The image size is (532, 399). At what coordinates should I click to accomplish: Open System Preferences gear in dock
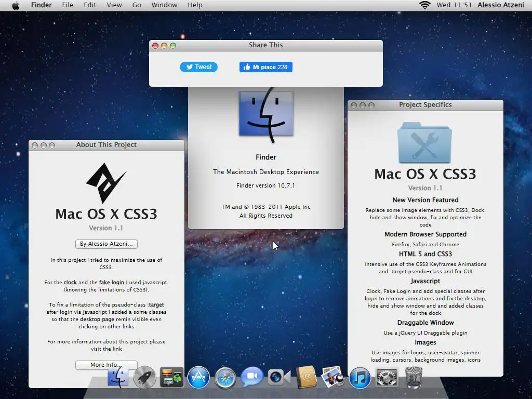(x=387, y=377)
